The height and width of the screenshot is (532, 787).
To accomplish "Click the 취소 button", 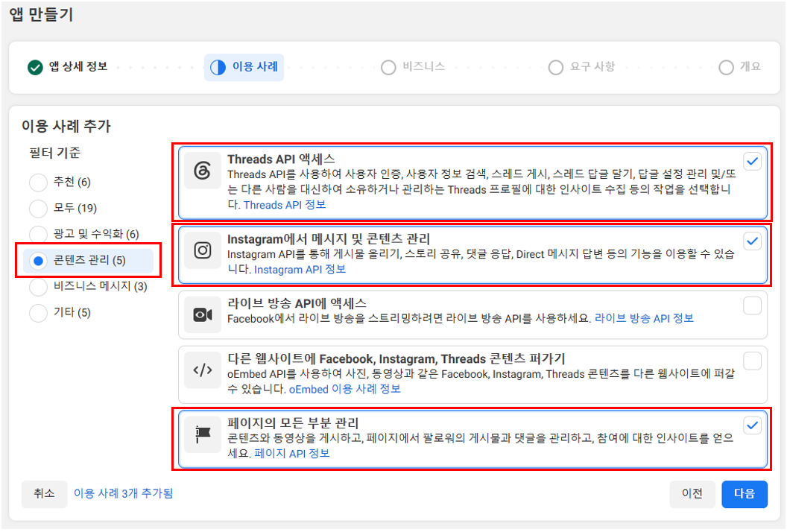I will (x=44, y=494).
